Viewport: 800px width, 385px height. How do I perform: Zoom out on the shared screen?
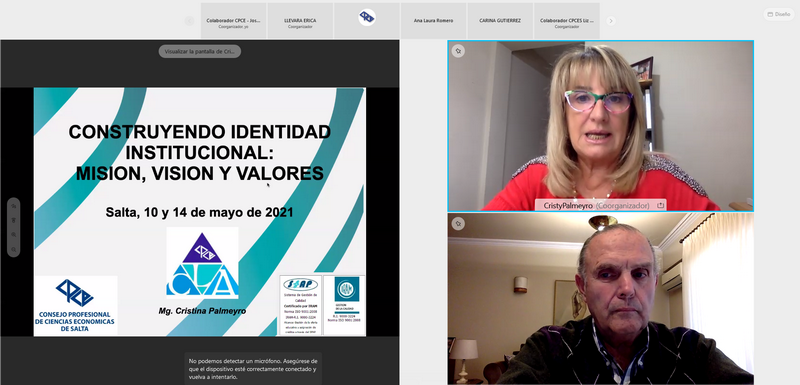(x=14, y=249)
